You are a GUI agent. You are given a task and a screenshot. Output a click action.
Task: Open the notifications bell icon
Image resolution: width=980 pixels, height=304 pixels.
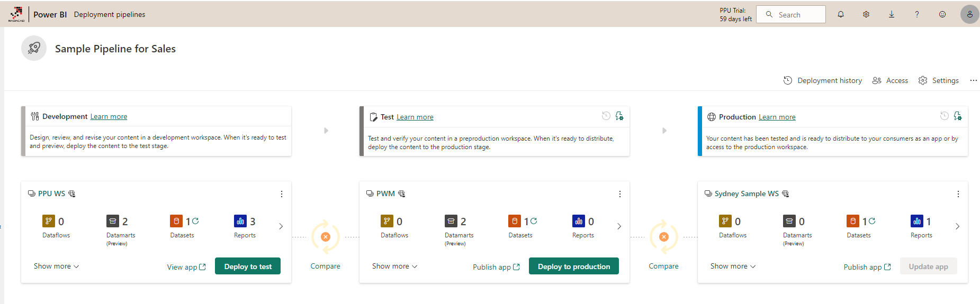coord(841,14)
